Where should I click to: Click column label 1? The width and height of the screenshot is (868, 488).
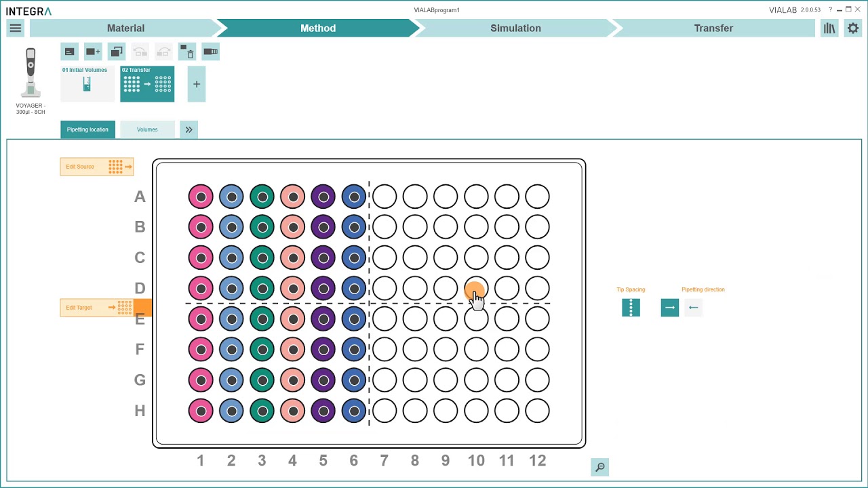tap(201, 461)
